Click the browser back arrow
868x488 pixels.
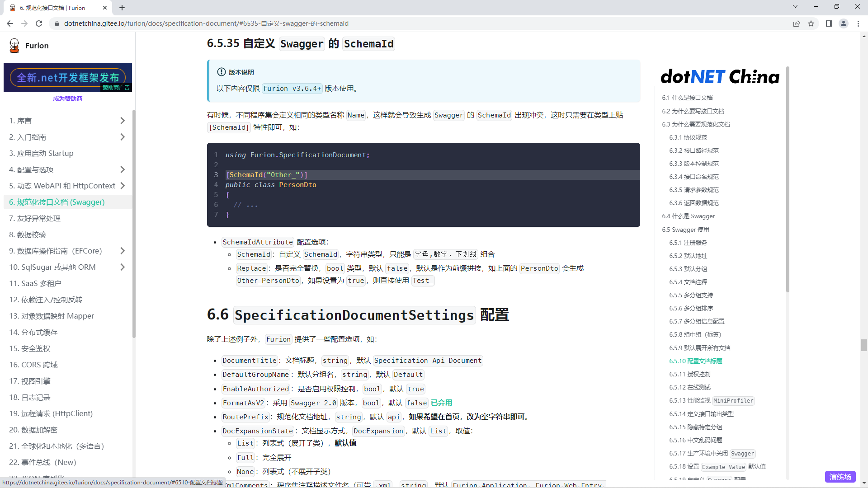pos(10,23)
